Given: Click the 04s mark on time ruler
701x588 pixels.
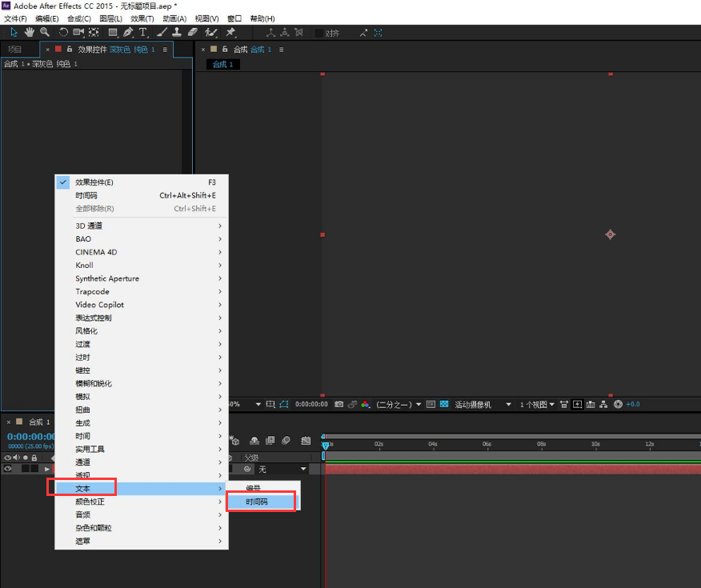Looking at the screenshot, I should pyautogui.click(x=433, y=444).
